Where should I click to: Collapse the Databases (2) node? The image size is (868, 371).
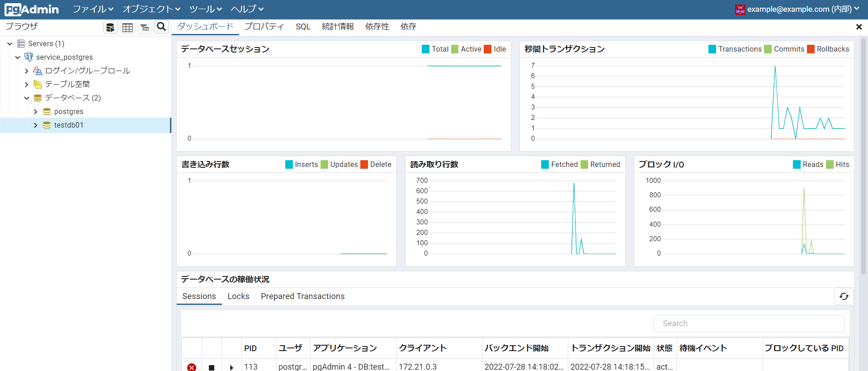pos(26,98)
